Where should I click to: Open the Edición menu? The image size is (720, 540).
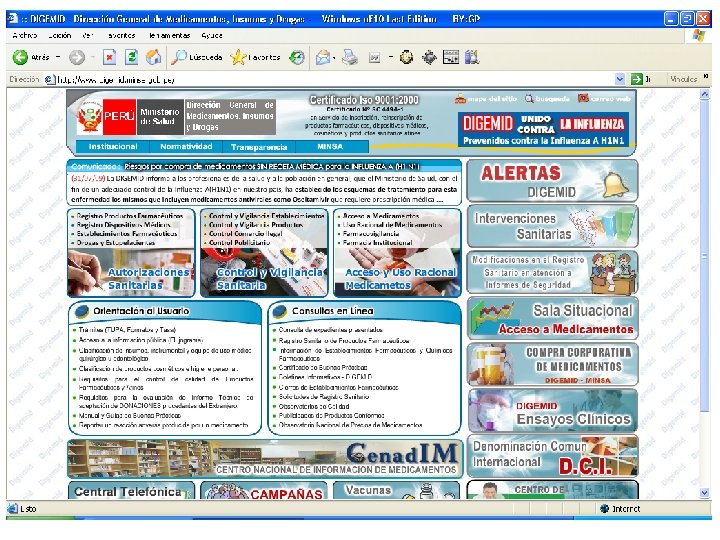[x=60, y=35]
